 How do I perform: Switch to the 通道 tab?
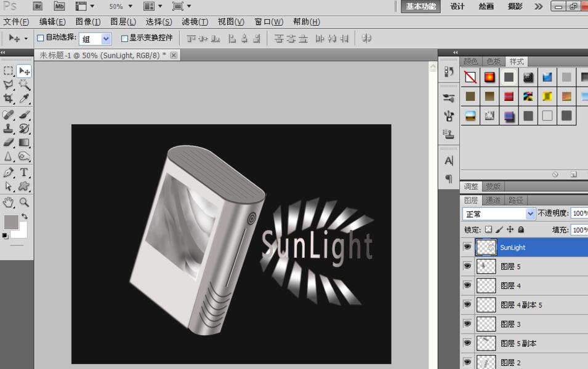click(x=493, y=200)
